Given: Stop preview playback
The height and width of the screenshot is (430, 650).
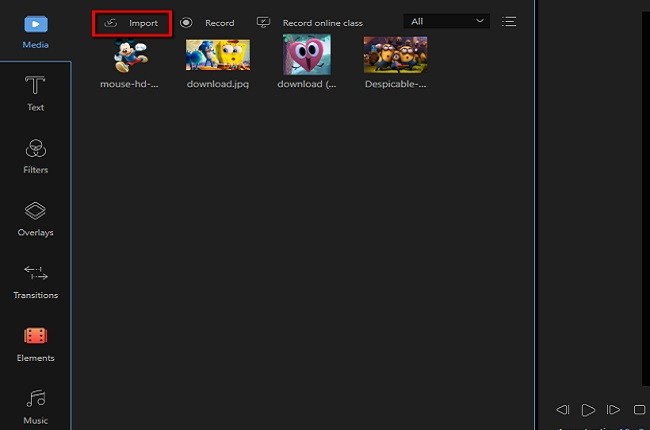Looking at the screenshot, I should point(640,410).
